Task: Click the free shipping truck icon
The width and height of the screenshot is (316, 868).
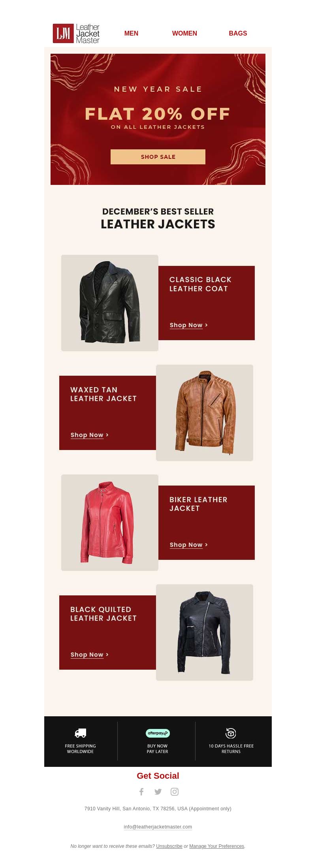Action: click(81, 733)
